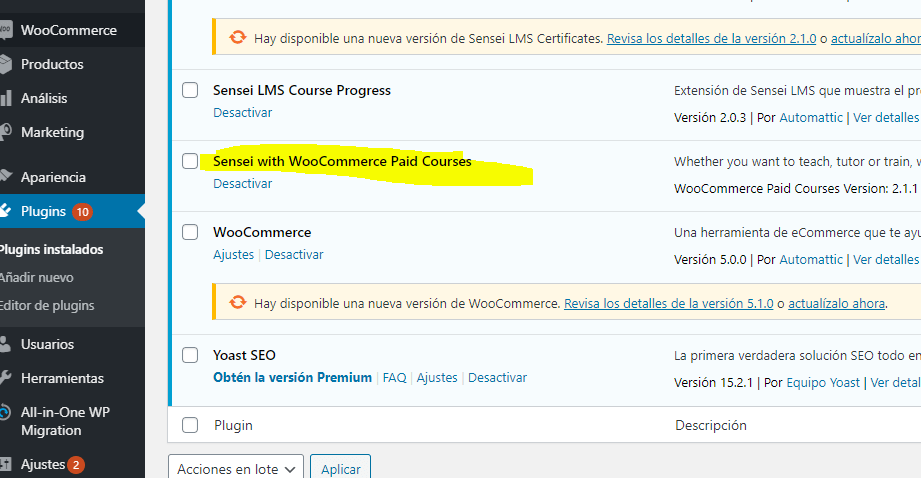Select Añadir nuevo submenu item
The image size is (921, 478).
(x=36, y=277)
